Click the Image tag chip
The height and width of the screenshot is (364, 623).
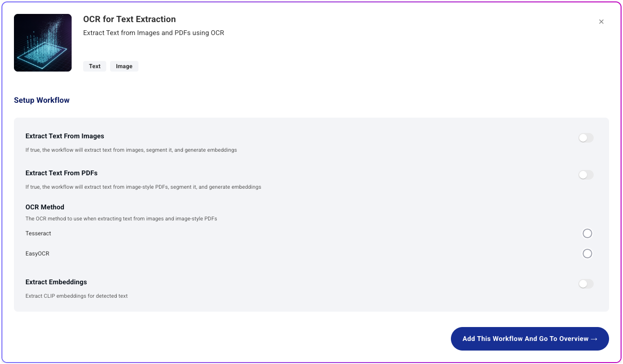click(x=124, y=66)
